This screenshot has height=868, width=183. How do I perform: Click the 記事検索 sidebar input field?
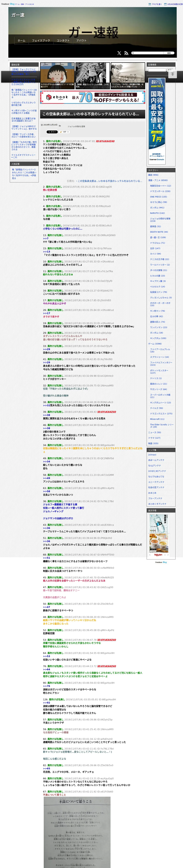pyautogui.click(x=157, y=70)
